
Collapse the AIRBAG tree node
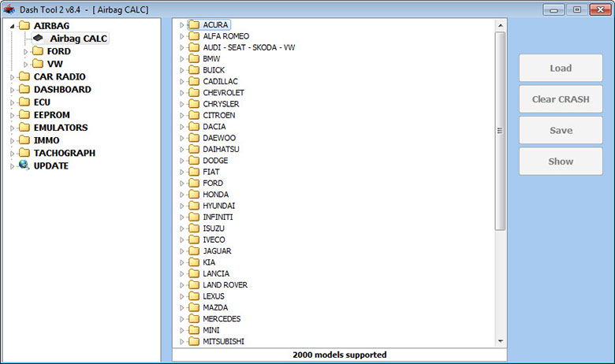click(12, 25)
